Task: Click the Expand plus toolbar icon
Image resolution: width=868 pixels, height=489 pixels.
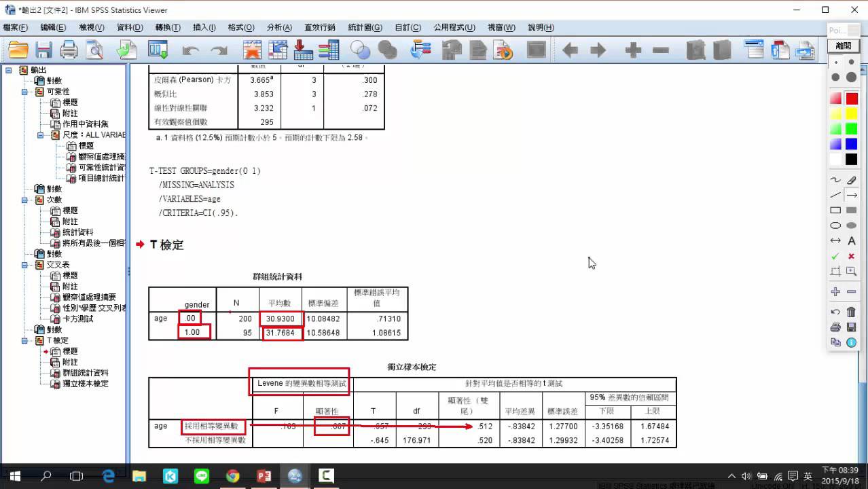Action: 633,50
